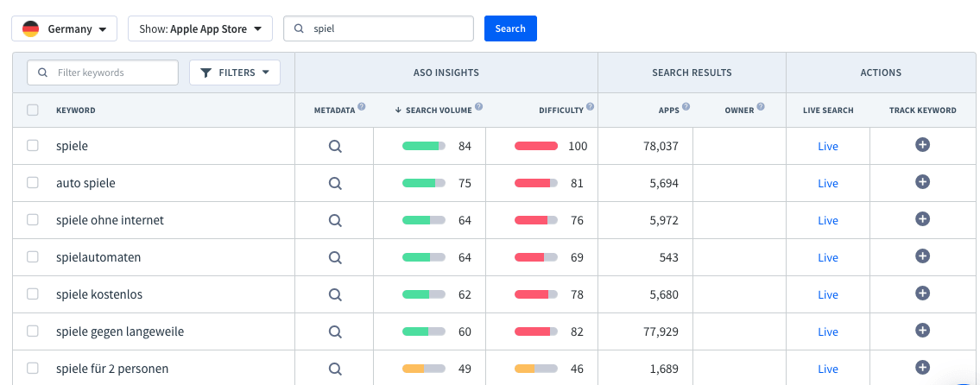Click the Metadata column header
This screenshot has height=385, width=980.
point(334,110)
